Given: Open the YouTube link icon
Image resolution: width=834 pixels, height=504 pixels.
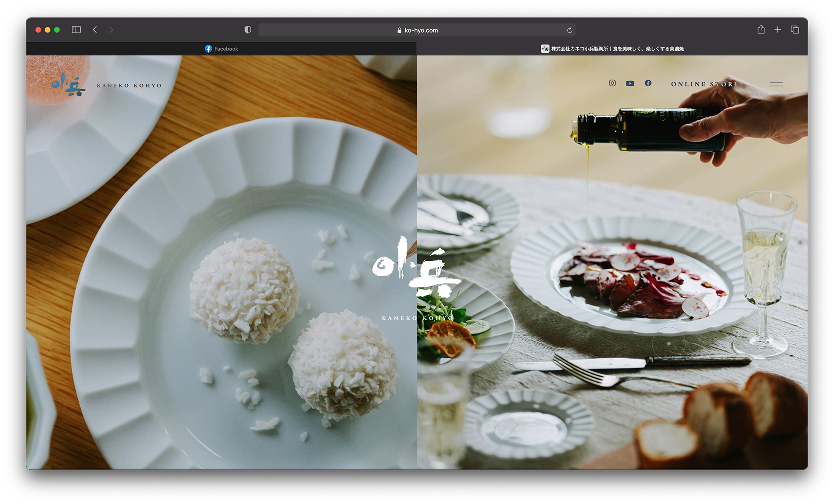Looking at the screenshot, I should coord(630,83).
